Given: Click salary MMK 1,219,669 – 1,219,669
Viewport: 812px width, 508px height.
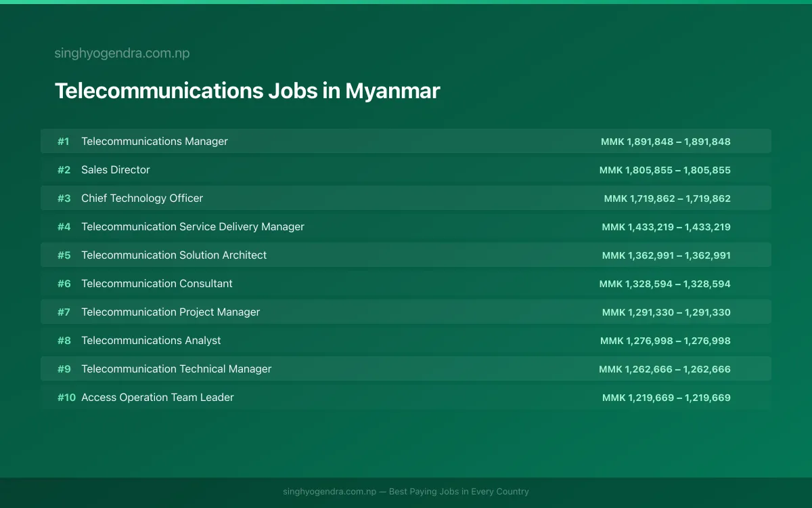Looking at the screenshot, I should click(667, 398).
